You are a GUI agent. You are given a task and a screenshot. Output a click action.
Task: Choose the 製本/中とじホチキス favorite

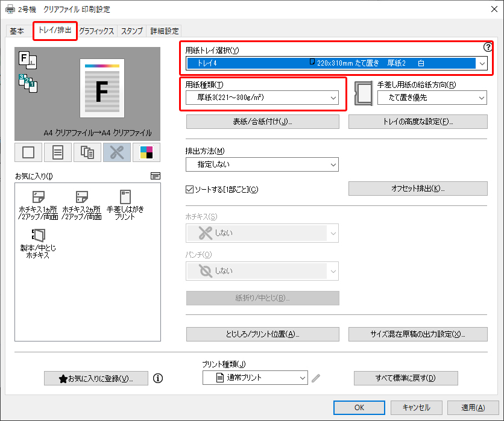point(38,242)
